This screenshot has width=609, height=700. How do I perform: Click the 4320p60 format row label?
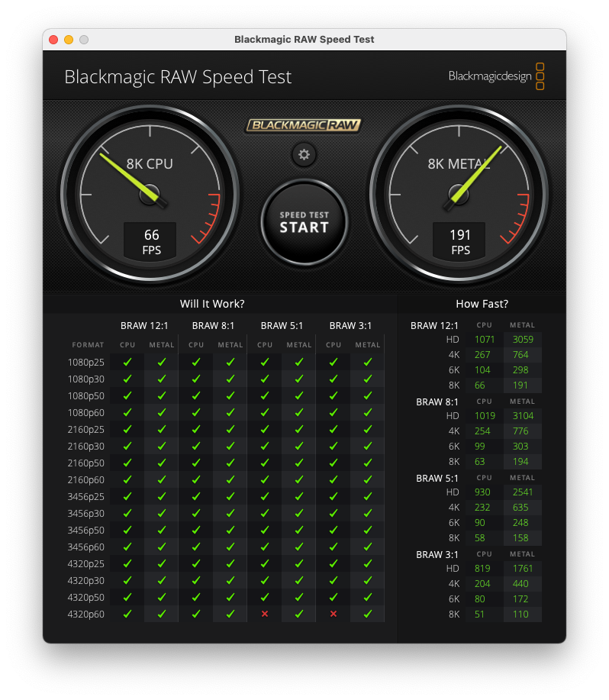85,615
